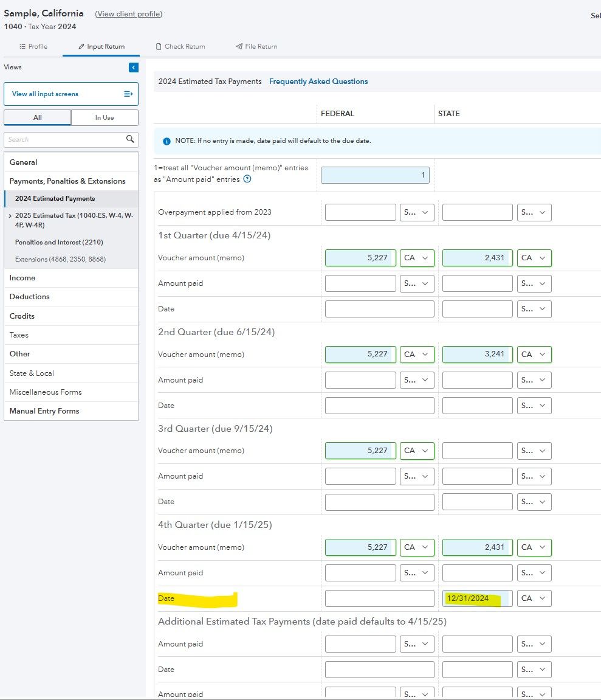Screen dimensions: 601x700
Task: Collapse the Views sidebar panel arrow
Action: point(134,68)
